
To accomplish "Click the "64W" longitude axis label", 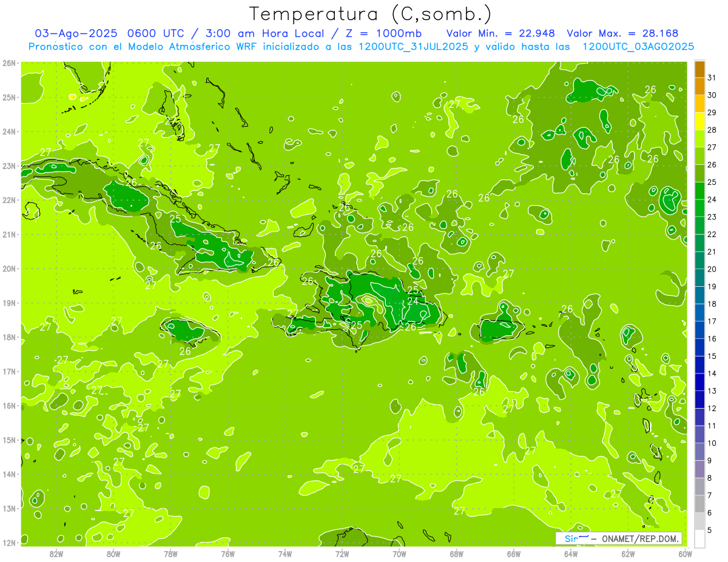I will click(x=571, y=554).
